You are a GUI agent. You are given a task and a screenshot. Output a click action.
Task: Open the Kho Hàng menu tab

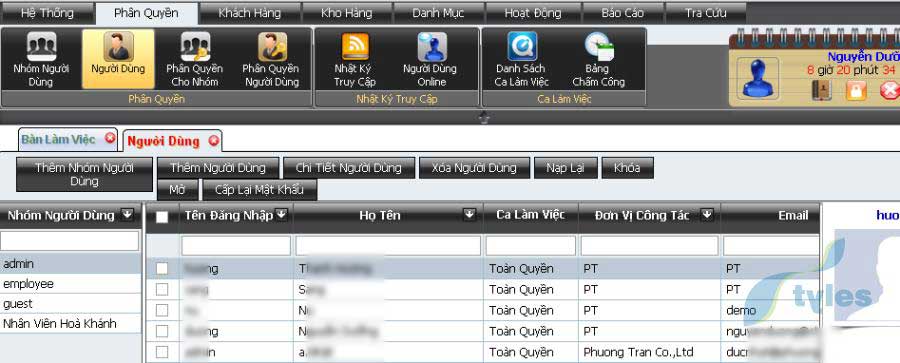point(347,13)
